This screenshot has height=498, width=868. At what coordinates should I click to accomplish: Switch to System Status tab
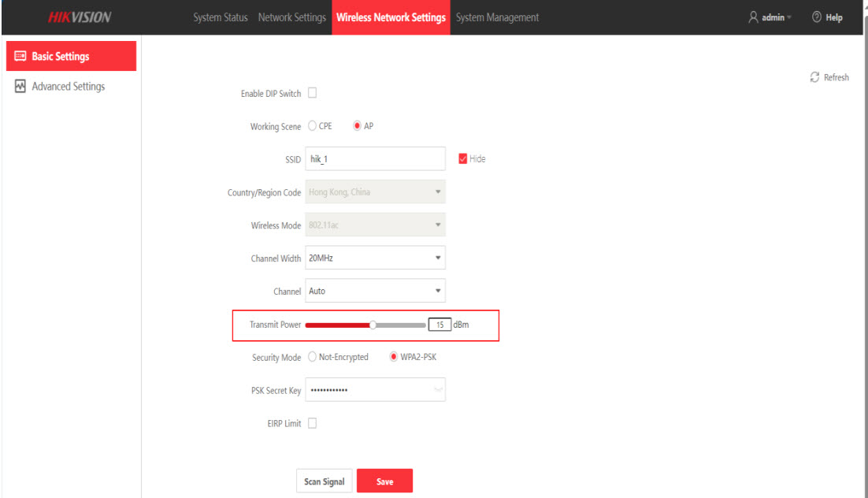(220, 17)
